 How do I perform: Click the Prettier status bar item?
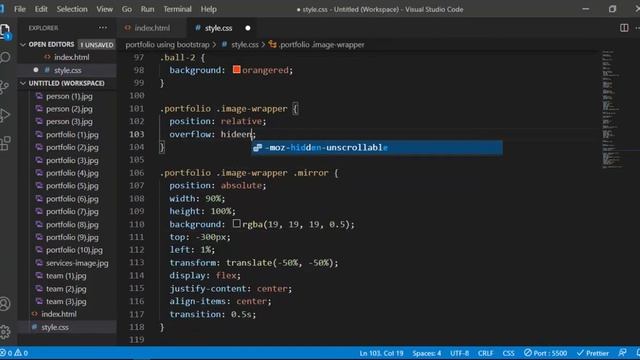point(593,353)
